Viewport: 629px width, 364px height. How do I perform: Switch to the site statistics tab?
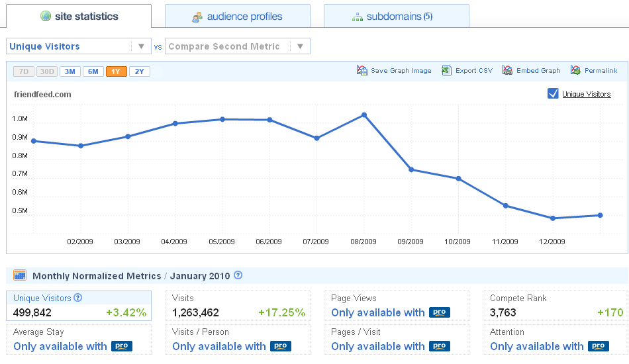point(79,16)
